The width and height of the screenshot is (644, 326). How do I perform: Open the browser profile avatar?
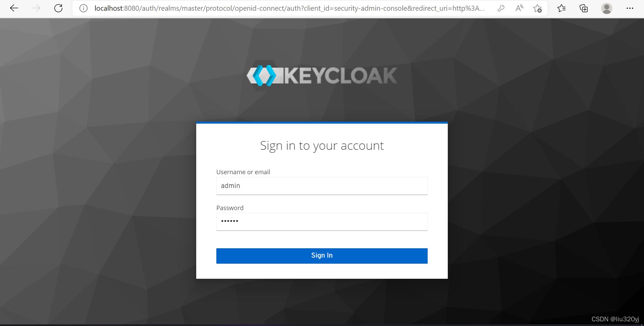tap(606, 8)
